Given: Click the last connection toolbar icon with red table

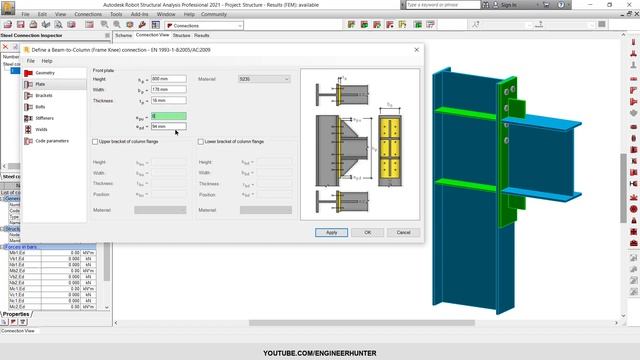Looking at the screenshot, I should click(x=430, y=25).
